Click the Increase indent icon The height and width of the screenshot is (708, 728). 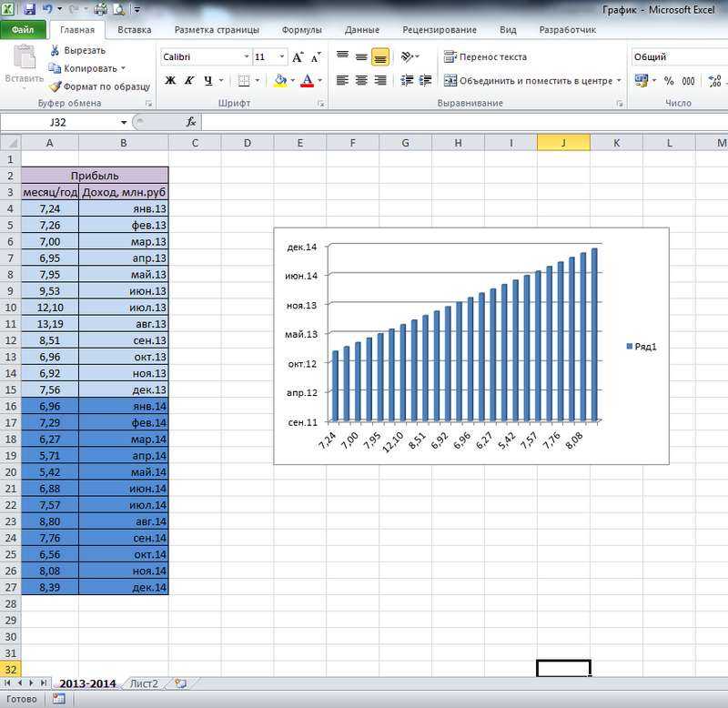425,80
